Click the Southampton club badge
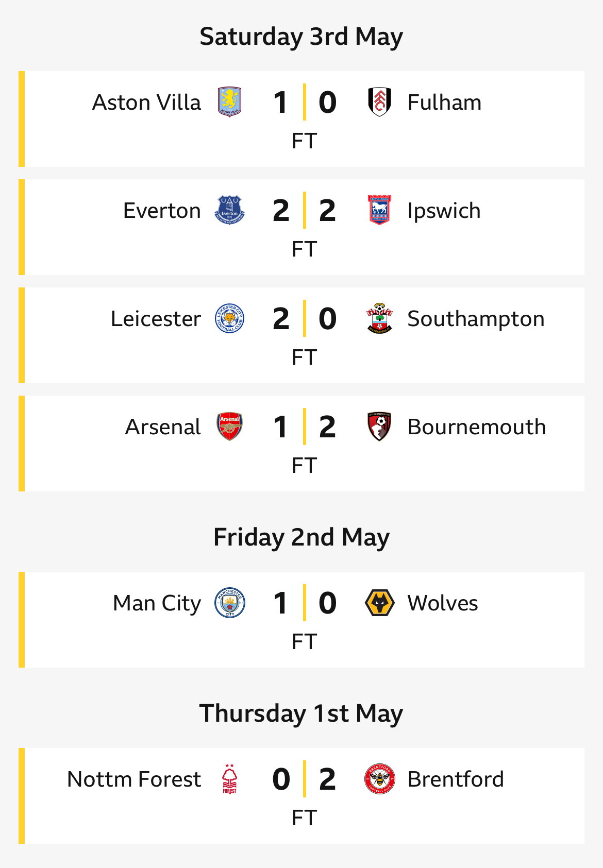The width and height of the screenshot is (603, 868). [379, 318]
